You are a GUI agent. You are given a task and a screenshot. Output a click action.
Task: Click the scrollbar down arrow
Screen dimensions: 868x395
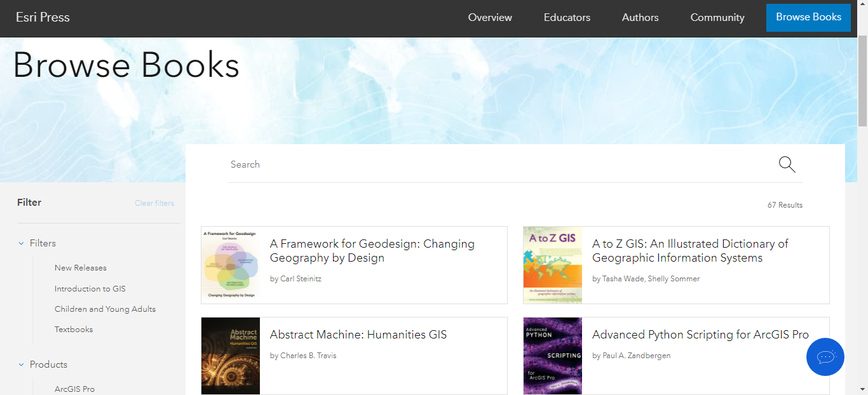click(862, 389)
